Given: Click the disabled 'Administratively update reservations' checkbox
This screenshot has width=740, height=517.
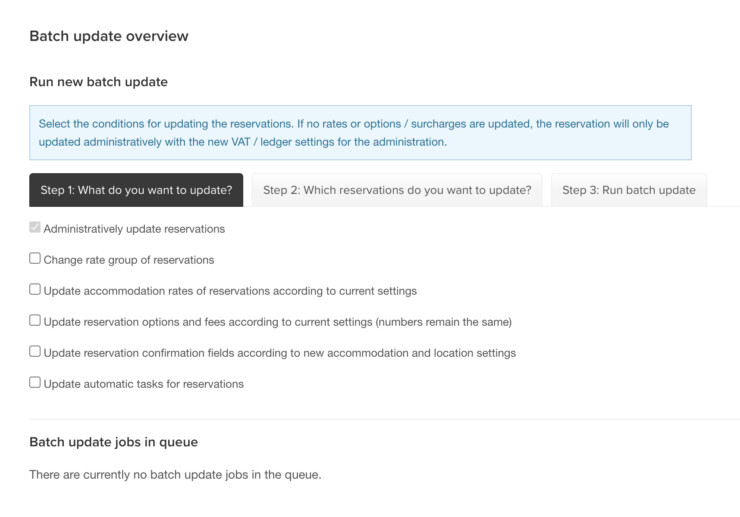Looking at the screenshot, I should (x=35, y=228).
